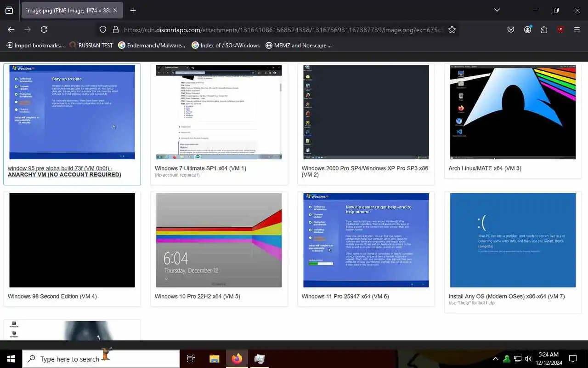Image resolution: width=588 pixels, height=368 pixels.
Task: Open the Windows 7 Ultimate SP1 VM thumbnail
Action: pos(219,112)
